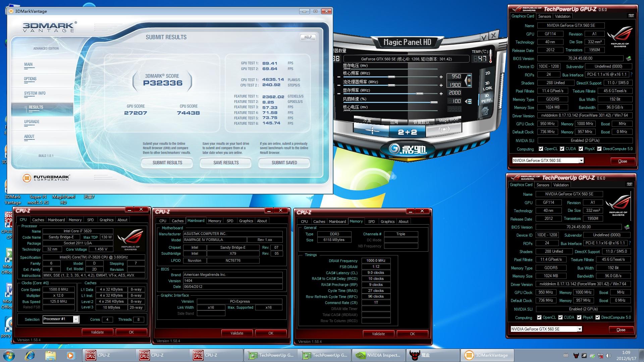
Task: Click the date and time display on taskbar
Action: click(626, 355)
